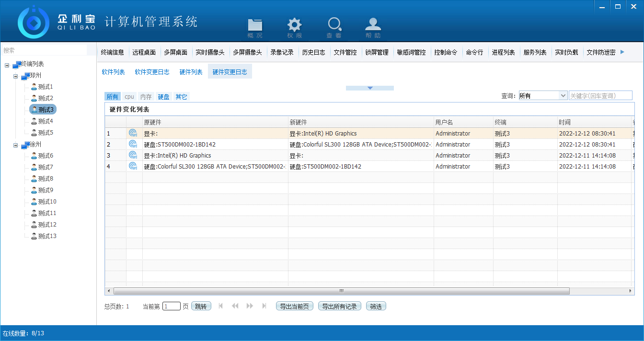Click the 权限 gear icon
The width and height of the screenshot is (644, 341).
tap(294, 27)
